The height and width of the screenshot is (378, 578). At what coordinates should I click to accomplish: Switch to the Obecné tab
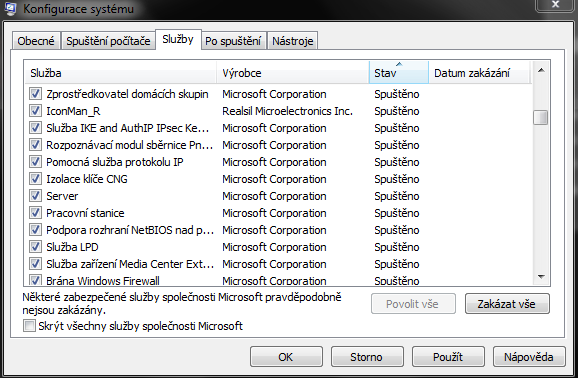click(x=36, y=41)
